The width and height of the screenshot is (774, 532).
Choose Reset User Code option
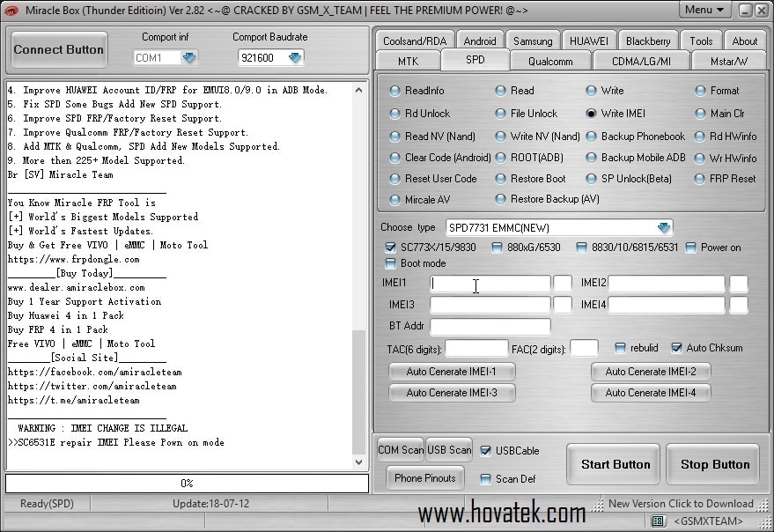coord(433,179)
